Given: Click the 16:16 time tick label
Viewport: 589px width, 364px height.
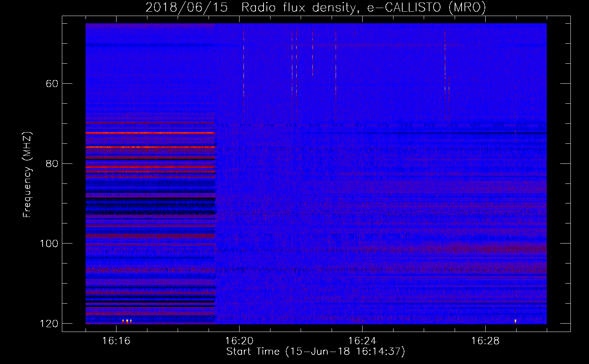Looking at the screenshot, I should click(116, 341).
